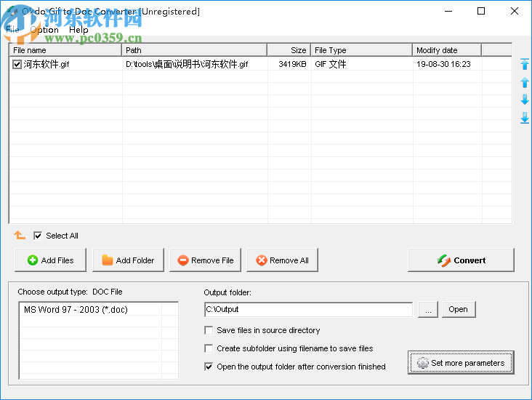Image resolution: width=532 pixels, height=400 pixels.
Task: Click the Add Folder button
Action: [128, 260]
